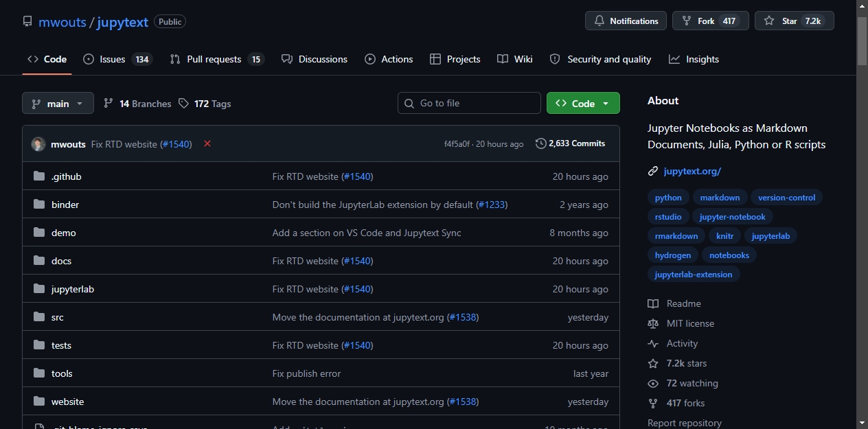Open the website folder icon
Screen dimensions: 868x429
(39, 402)
